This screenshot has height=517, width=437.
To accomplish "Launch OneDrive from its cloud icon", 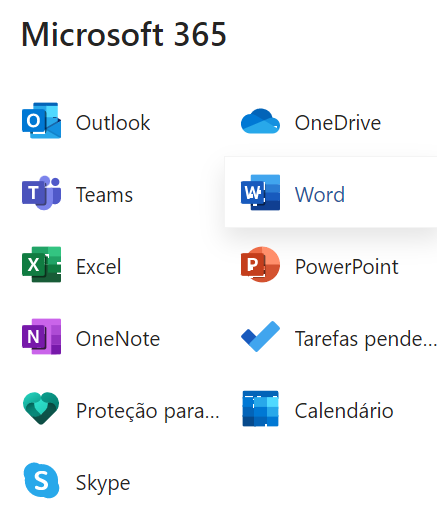I will pos(260,121).
